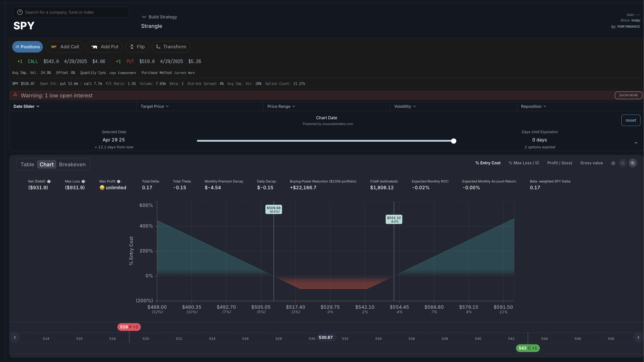Image resolution: width=644 pixels, height=362 pixels.
Task: Open the Target Price dropdown
Action: 155,106
